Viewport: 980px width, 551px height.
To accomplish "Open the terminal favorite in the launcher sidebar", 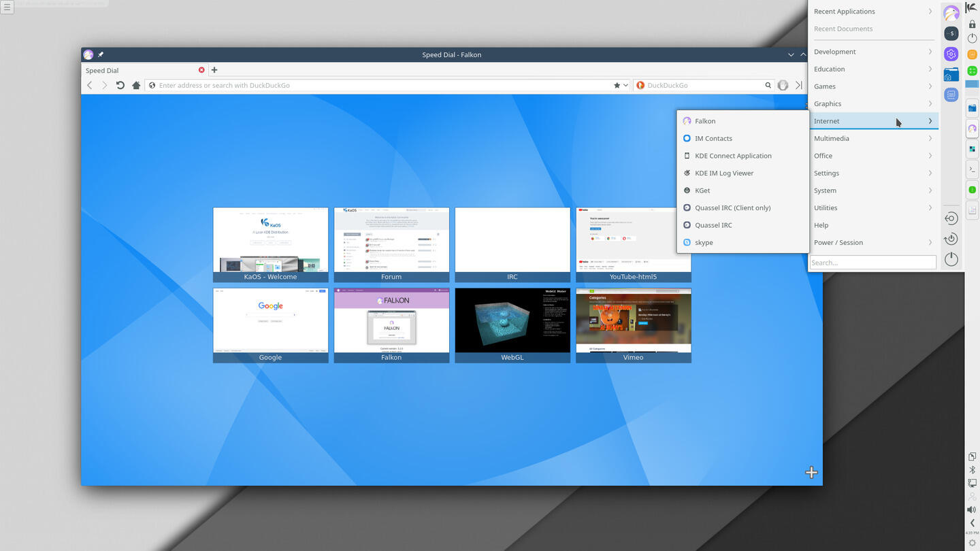I will click(951, 33).
